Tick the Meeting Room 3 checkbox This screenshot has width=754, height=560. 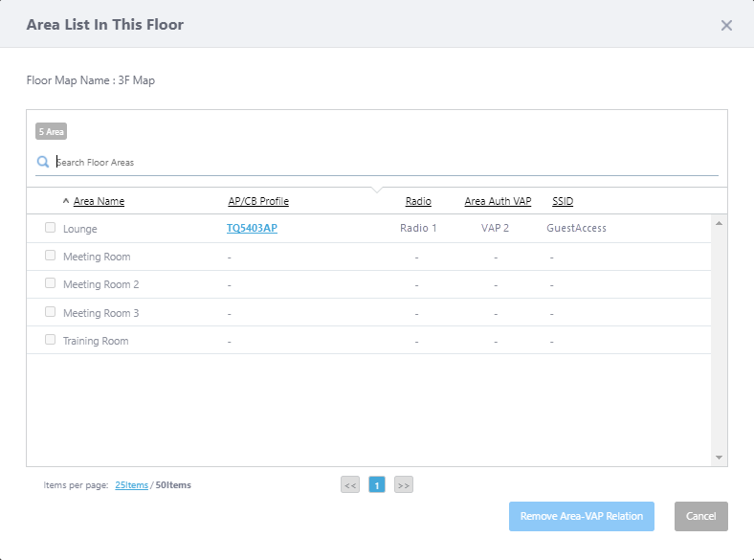coord(51,312)
